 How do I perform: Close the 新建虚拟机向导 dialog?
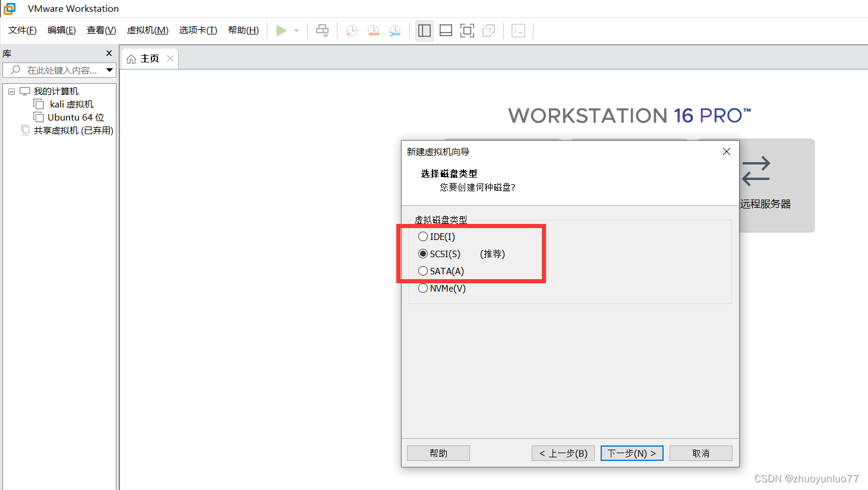727,151
